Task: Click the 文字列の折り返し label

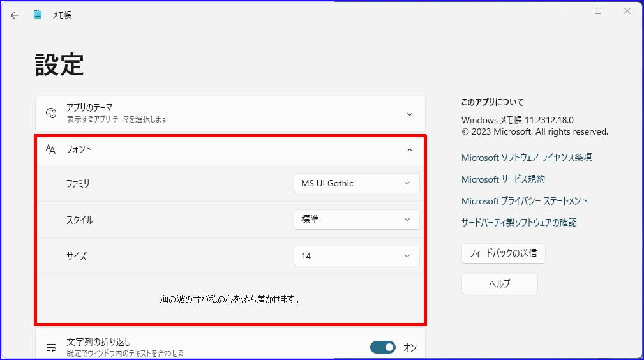Action: (x=98, y=342)
